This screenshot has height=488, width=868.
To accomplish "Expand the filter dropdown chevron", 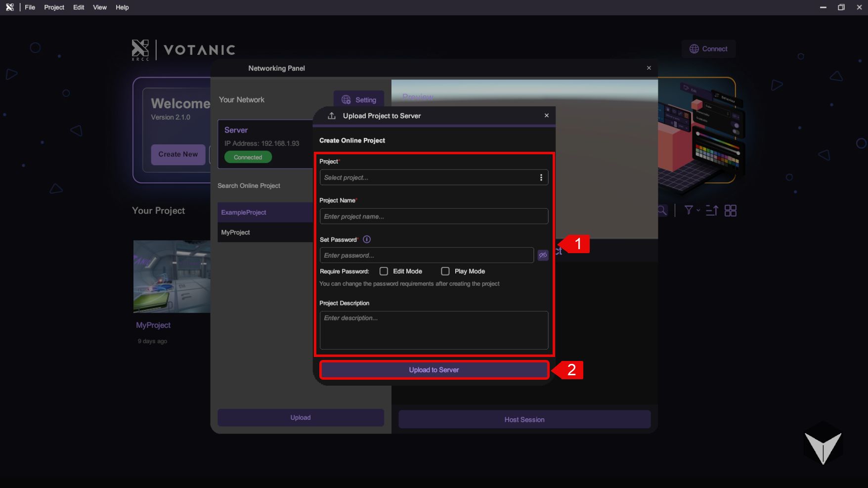I will [698, 210].
